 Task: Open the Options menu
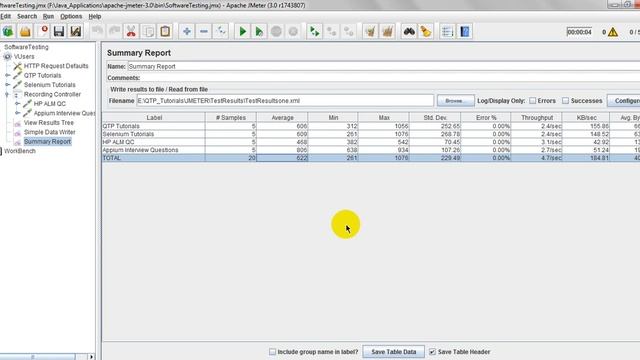click(71, 16)
